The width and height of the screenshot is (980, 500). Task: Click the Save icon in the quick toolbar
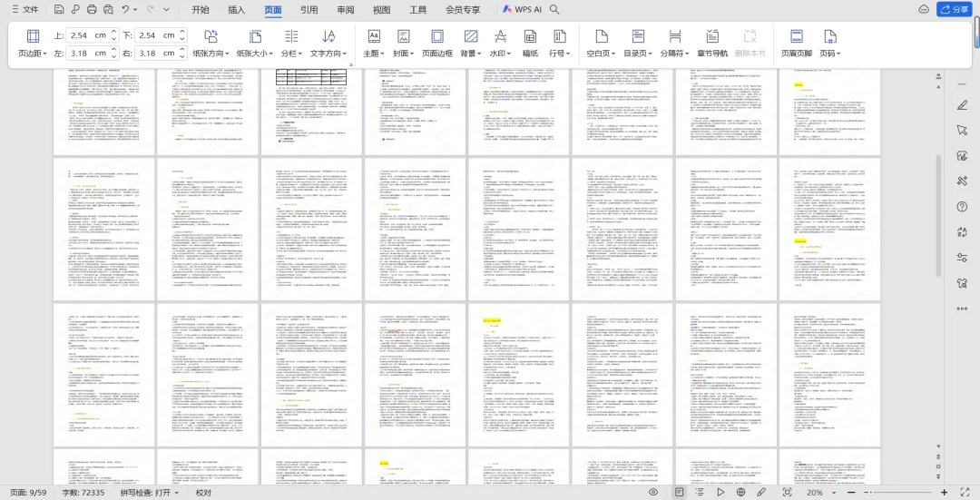pos(58,9)
